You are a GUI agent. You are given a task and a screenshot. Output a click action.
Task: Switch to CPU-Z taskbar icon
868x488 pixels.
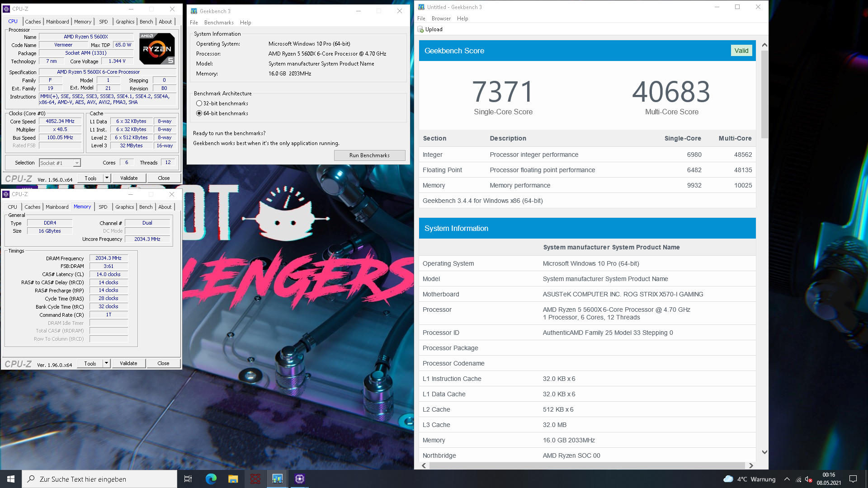tap(299, 479)
